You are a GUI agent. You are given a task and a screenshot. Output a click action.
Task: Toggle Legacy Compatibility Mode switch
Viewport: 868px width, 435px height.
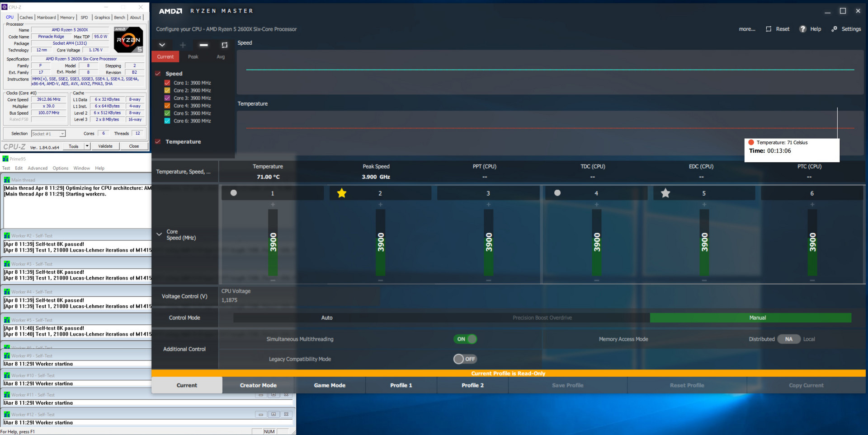(x=465, y=359)
